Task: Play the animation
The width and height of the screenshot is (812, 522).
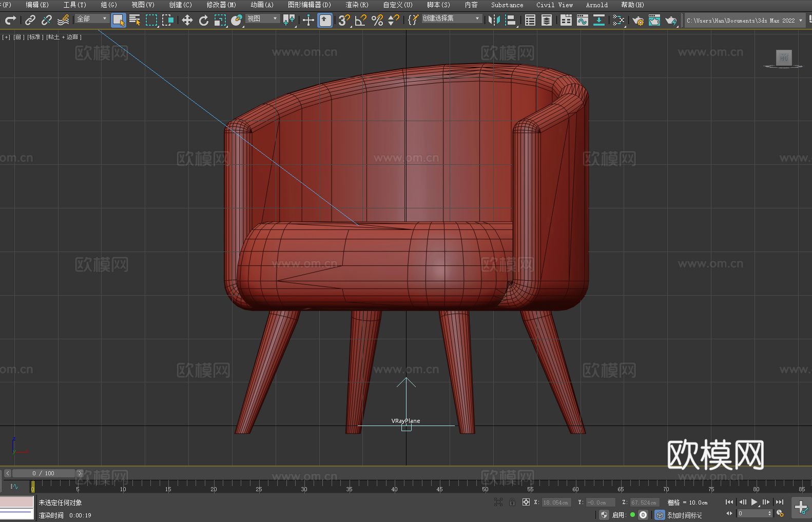Action: tap(754, 502)
